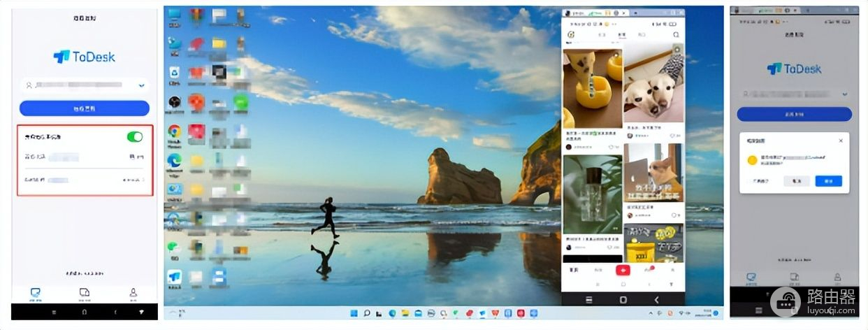This screenshot has height=330, width=868.
Task: Open the temporary password row chevron
Action: [x=145, y=180]
